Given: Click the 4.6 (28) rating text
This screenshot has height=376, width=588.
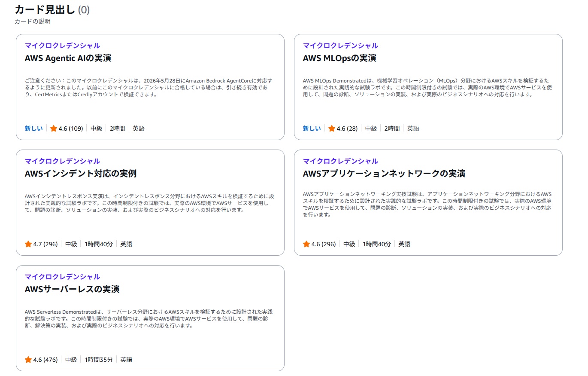Looking at the screenshot, I should (347, 128).
